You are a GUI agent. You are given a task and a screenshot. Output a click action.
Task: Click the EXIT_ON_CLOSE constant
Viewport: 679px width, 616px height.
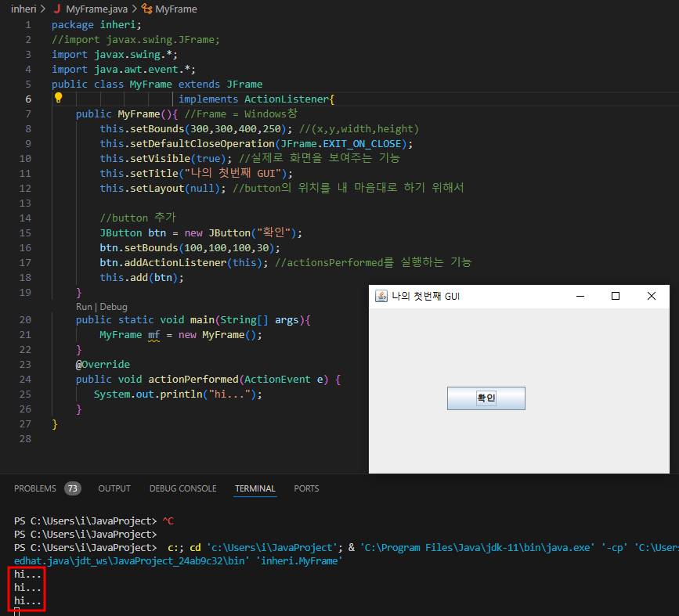(362, 144)
